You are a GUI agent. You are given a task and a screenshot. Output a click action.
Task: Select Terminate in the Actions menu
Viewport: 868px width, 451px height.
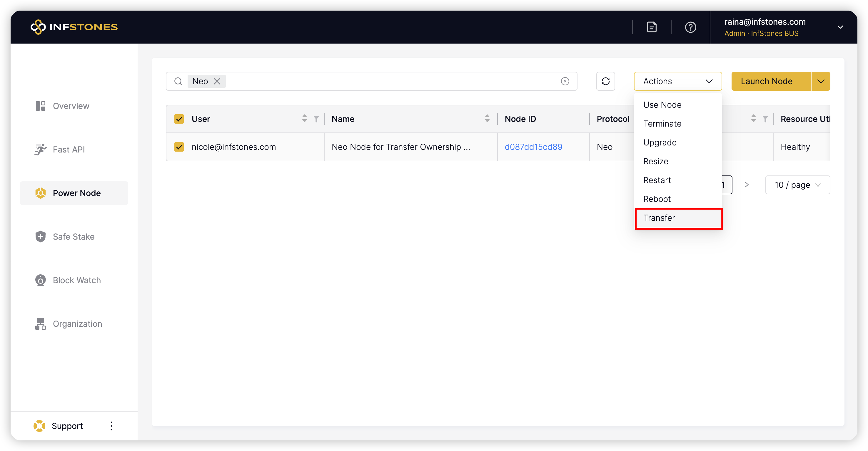coord(662,124)
